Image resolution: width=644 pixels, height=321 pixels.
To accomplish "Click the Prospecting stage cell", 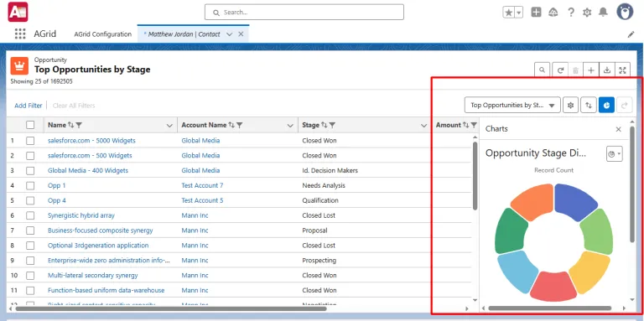I will click(x=319, y=261).
